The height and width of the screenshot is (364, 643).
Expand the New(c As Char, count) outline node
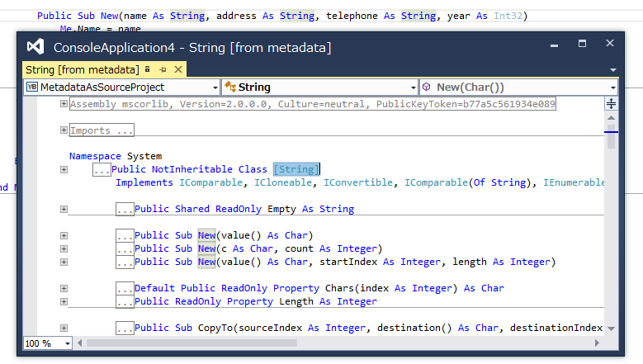point(64,248)
